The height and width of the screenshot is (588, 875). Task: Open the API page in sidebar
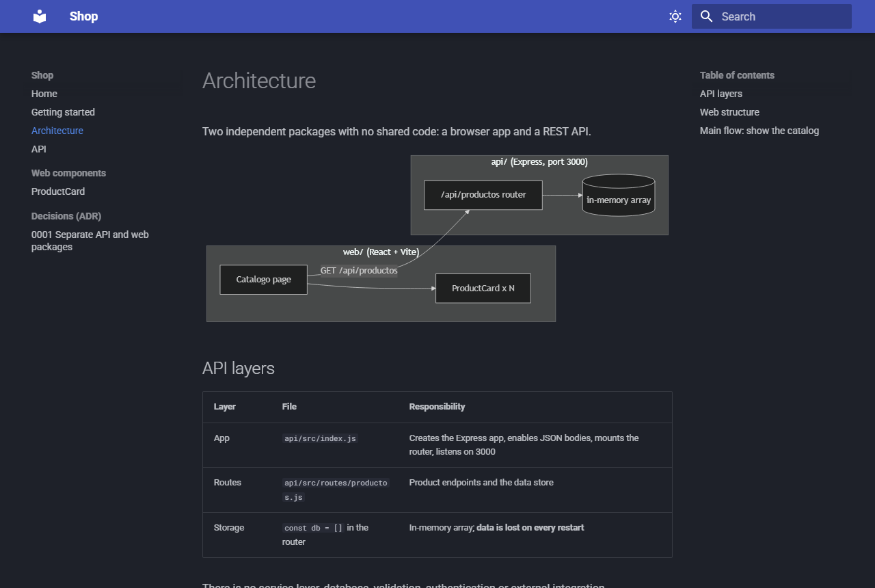[x=39, y=149]
